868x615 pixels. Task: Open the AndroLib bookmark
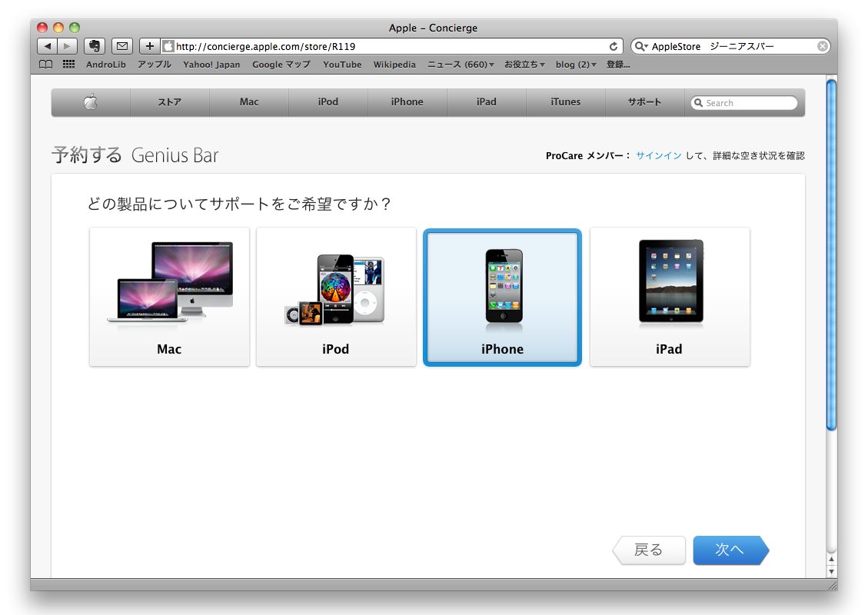pyautogui.click(x=106, y=65)
